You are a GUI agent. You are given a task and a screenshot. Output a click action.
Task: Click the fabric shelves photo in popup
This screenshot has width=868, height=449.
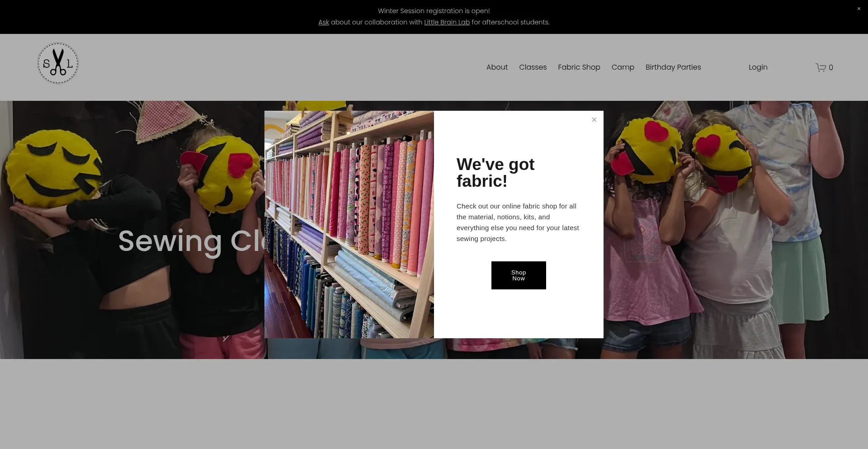pyautogui.click(x=349, y=224)
